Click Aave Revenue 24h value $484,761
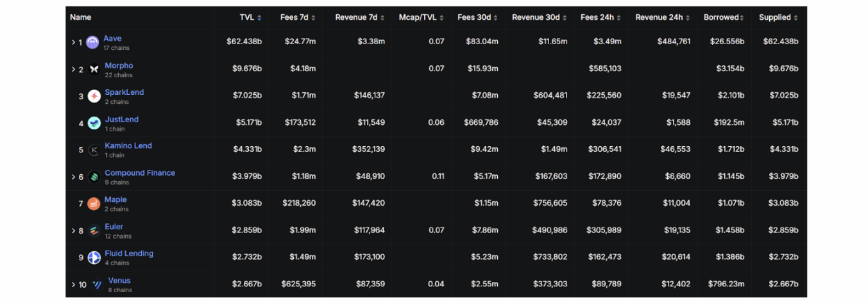868x305 pixels. pos(674,42)
